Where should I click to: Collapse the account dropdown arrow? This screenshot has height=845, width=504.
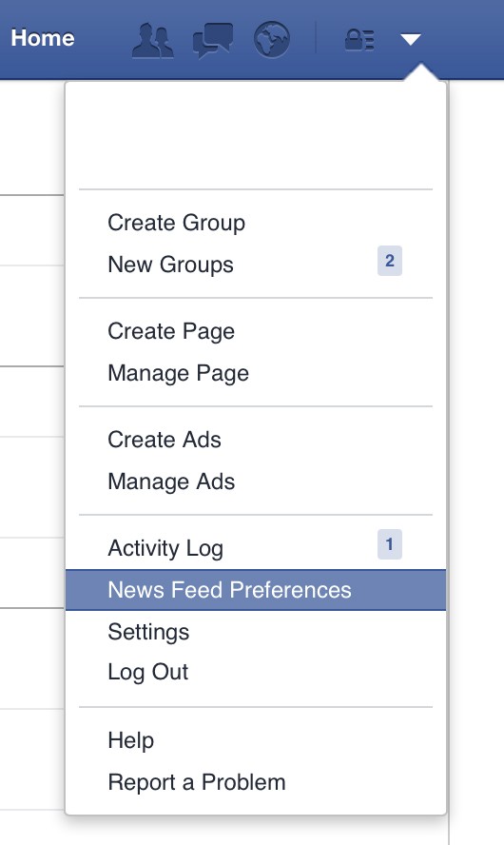(x=410, y=39)
